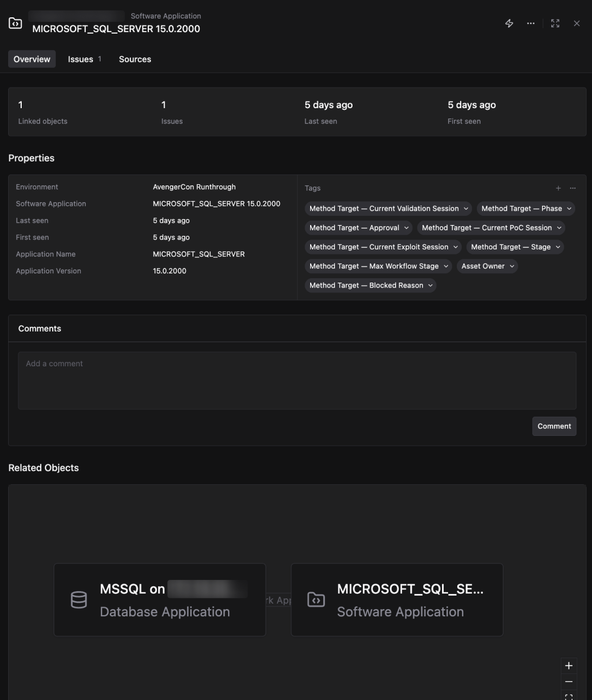The height and width of the screenshot is (700, 592).
Task: Open the MSSQL Database Application card
Action: [x=160, y=600]
